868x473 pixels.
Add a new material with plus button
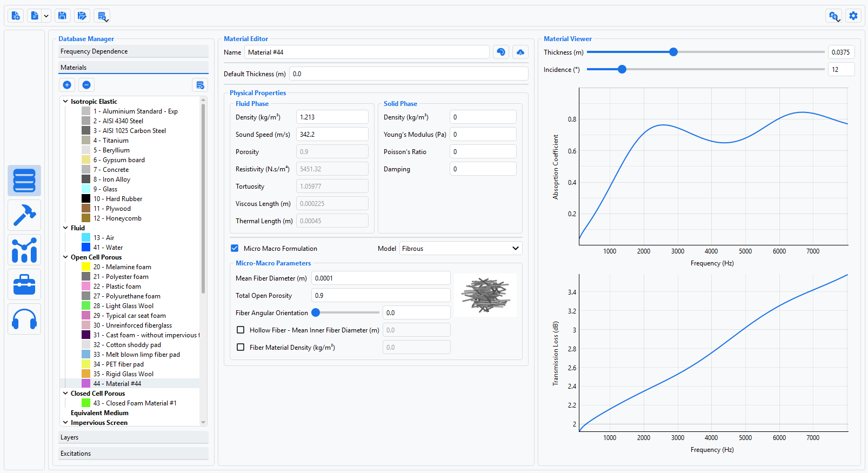click(x=67, y=85)
